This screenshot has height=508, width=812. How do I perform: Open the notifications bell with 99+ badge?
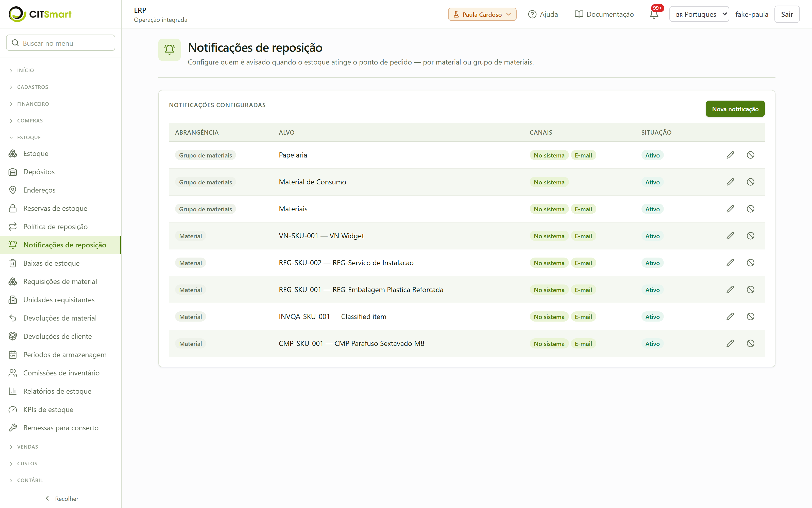pos(654,14)
